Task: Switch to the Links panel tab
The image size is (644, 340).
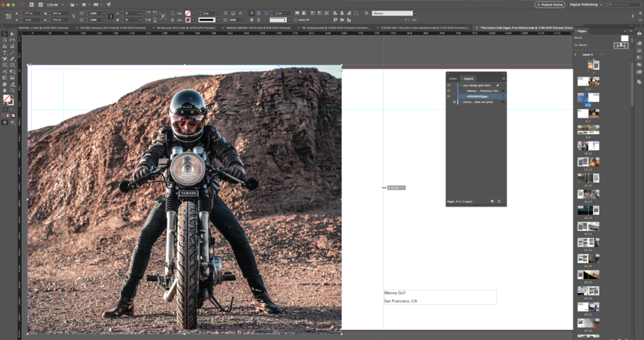Action: coord(453,78)
